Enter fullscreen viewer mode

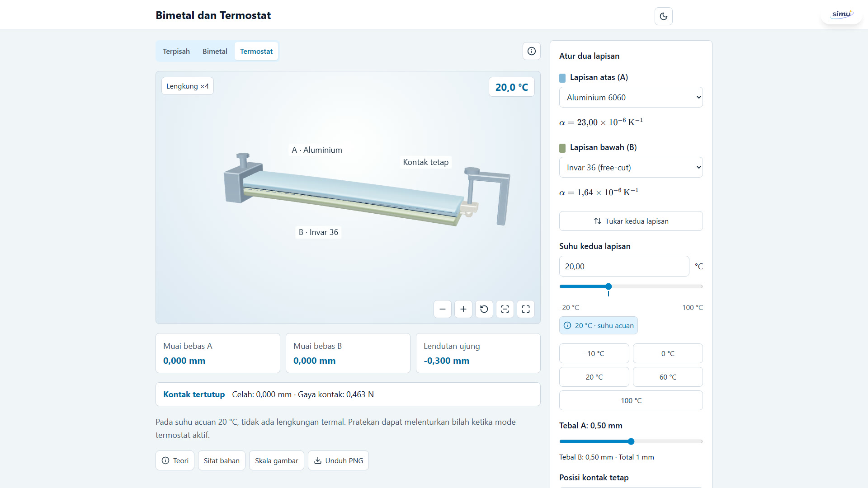(526, 309)
